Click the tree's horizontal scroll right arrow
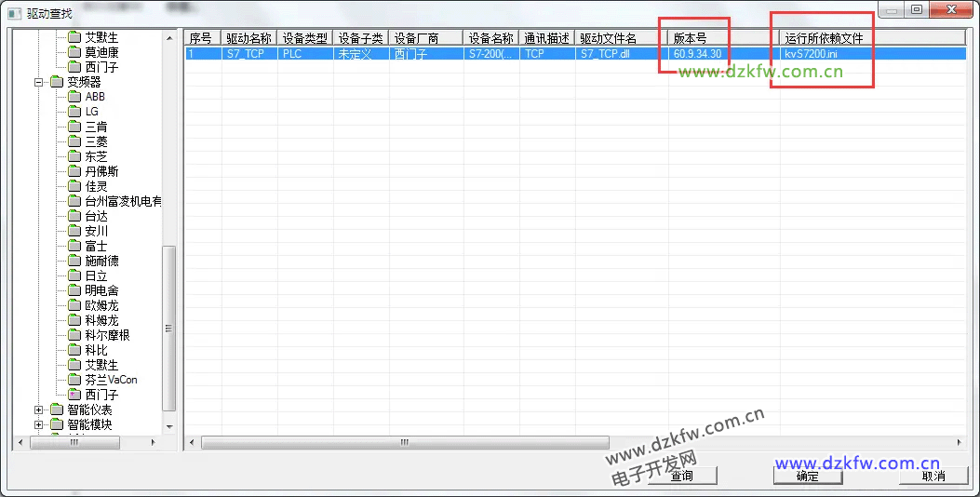Image resolution: width=980 pixels, height=497 pixels. (154, 442)
